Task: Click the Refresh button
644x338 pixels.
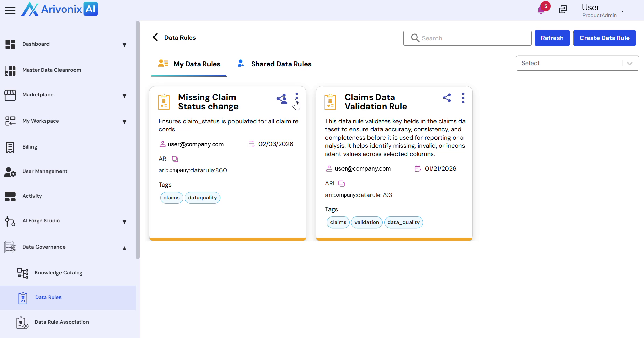Action: click(552, 38)
